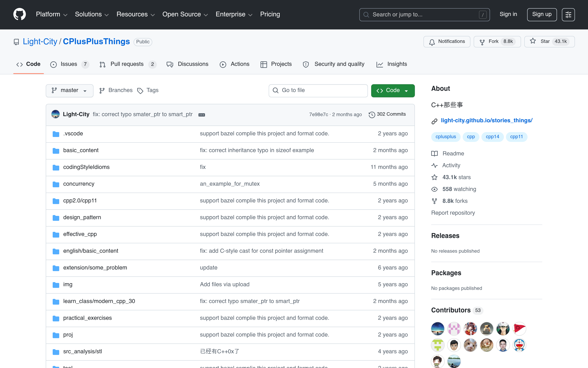Switch to the Discussions tab
This screenshot has height=368, width=588.
(x=187, y=64)
